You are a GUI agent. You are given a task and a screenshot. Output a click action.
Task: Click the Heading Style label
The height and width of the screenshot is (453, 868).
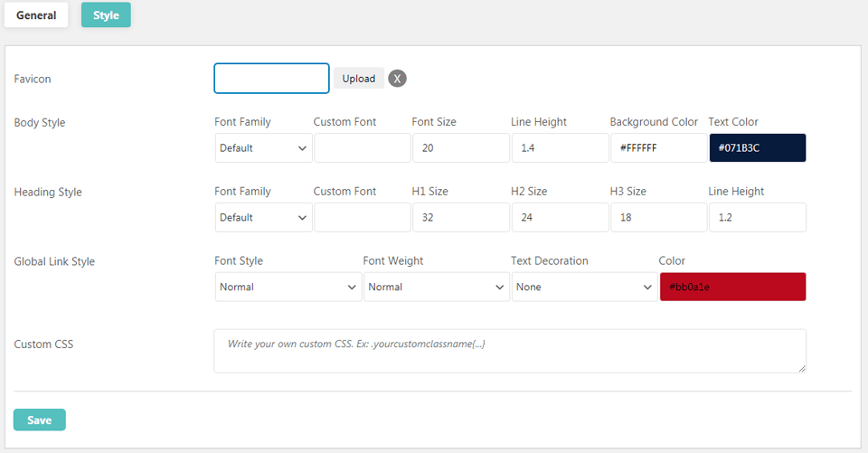click(48, 192)
